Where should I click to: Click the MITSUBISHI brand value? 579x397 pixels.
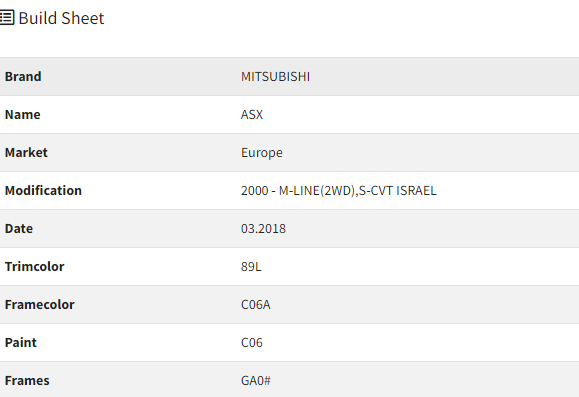pos(275,76)
